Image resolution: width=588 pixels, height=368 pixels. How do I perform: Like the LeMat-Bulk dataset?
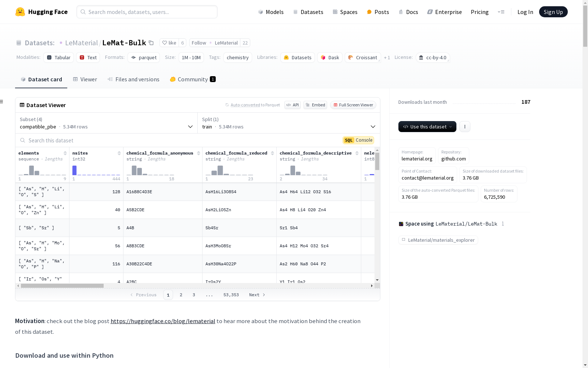[169, 43]
